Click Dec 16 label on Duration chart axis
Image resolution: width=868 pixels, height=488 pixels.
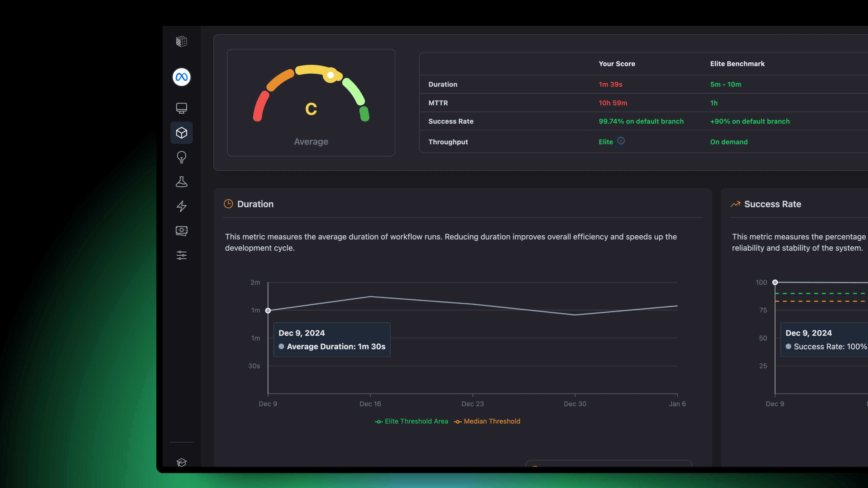click(x=370, y=404)
